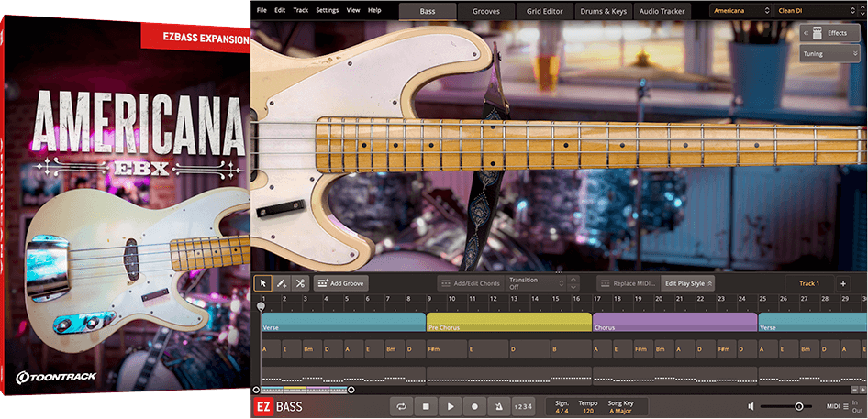Select the scissors cut tool
Viewport: 868px width, 419px height.
click(299, 283)
